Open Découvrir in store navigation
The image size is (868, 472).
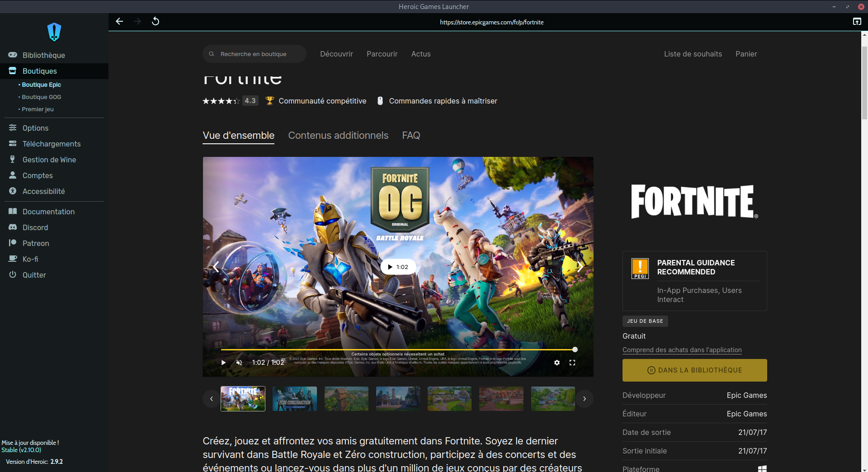tap(336, 54)
